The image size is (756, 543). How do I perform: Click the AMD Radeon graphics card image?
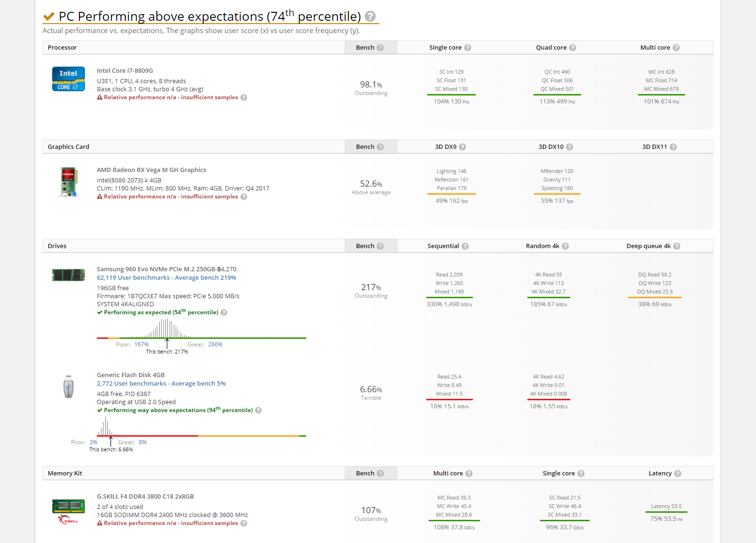pyautogui.click(x=69, y=182)
